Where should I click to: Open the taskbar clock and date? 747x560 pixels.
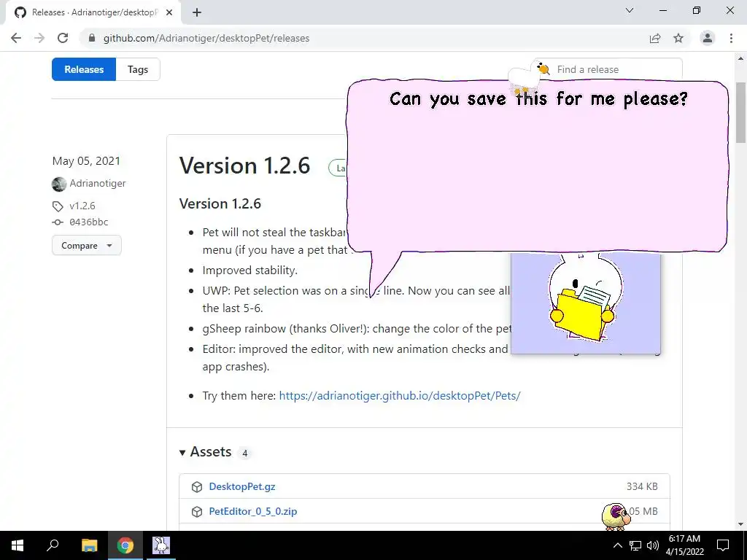pyautogui.click(x=684, y=545)
